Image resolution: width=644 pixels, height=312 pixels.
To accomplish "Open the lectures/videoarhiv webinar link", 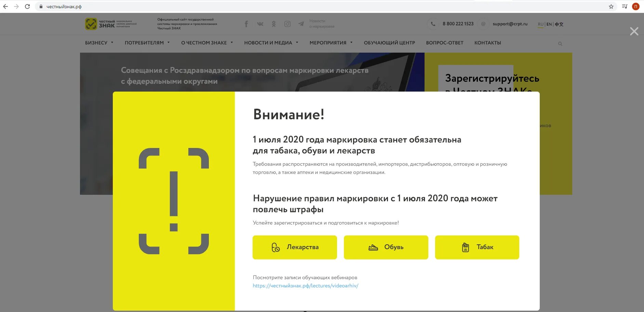I will pos(306,286).
